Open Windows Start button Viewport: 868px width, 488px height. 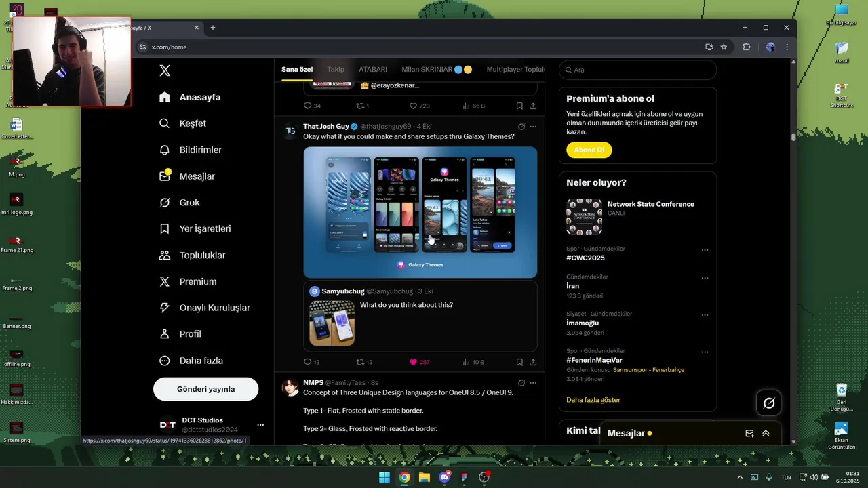(384, 477)
